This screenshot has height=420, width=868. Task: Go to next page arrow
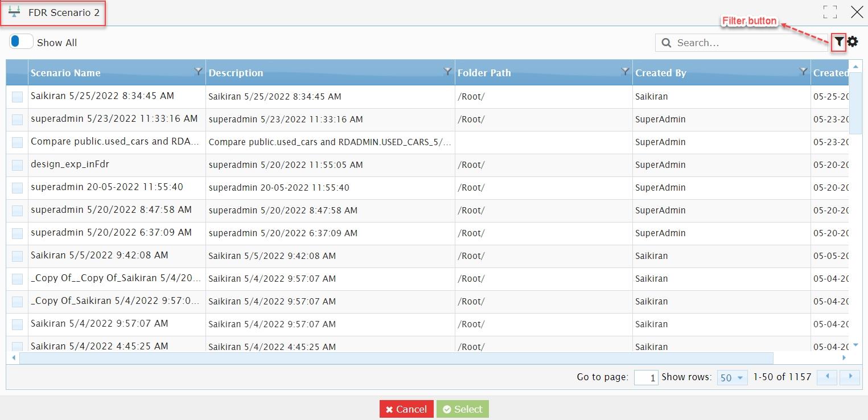coord(850,377)
